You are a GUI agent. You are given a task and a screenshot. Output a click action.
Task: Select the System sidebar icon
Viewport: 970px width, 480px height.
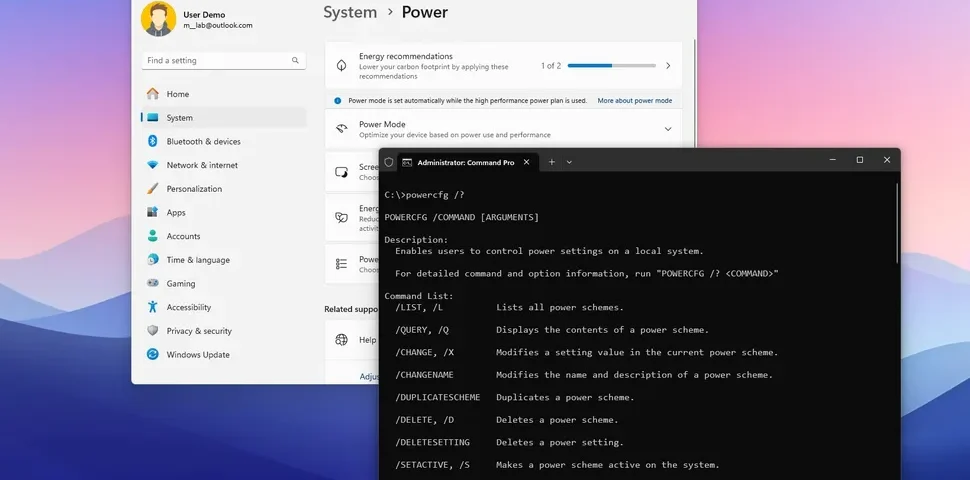pyautogui.click(x=153, y=118)
